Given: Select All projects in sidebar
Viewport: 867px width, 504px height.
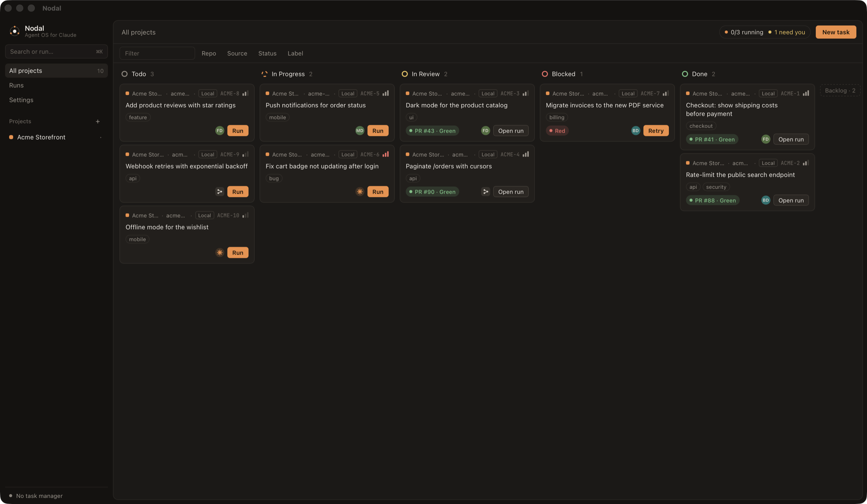Looking at the screenshot, I should point(56,71).
